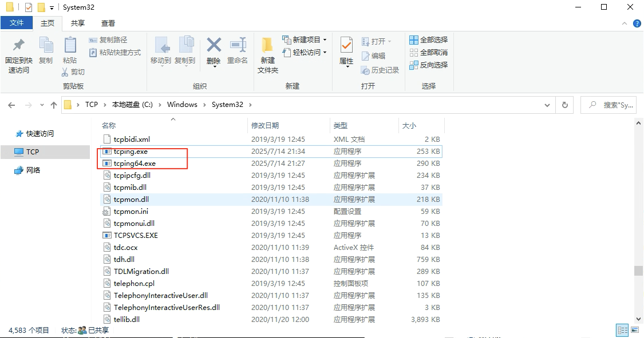This screenshot has height=338, width=644.
Task: Click the 固定到快速访问 pin icon
Action: [18, 45]
